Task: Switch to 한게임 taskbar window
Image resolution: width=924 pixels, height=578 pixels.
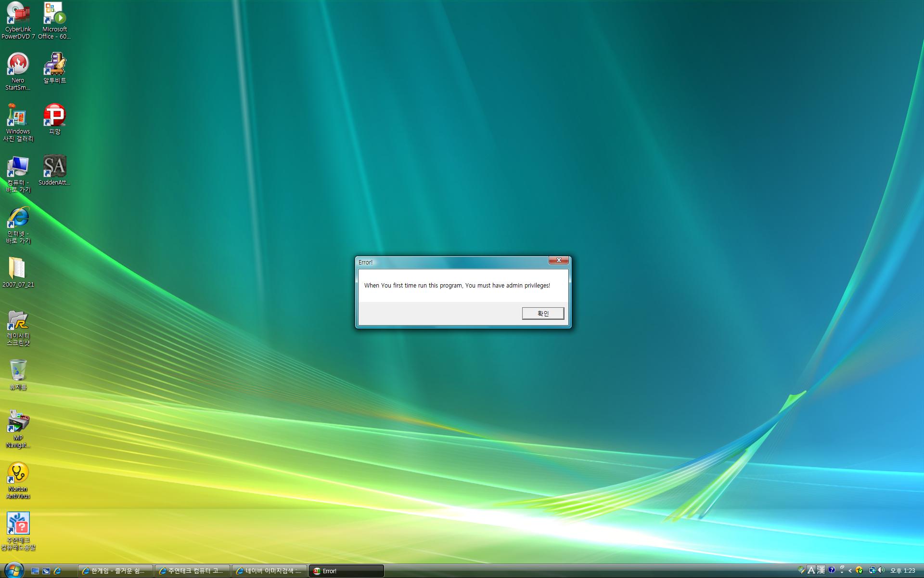Action: coord(115,571)
